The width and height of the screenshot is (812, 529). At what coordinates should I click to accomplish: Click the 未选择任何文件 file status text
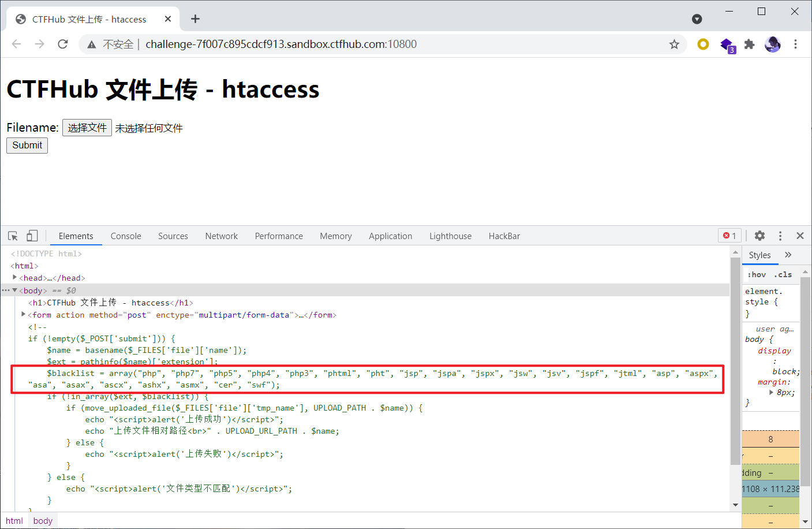149,128
